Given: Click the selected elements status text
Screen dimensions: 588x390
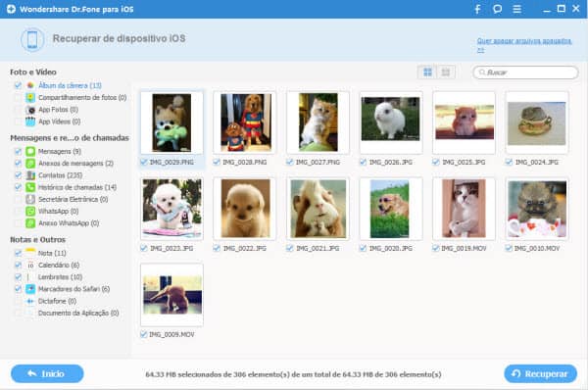Looking at the screenshot, I should click(x=293, y=374).
